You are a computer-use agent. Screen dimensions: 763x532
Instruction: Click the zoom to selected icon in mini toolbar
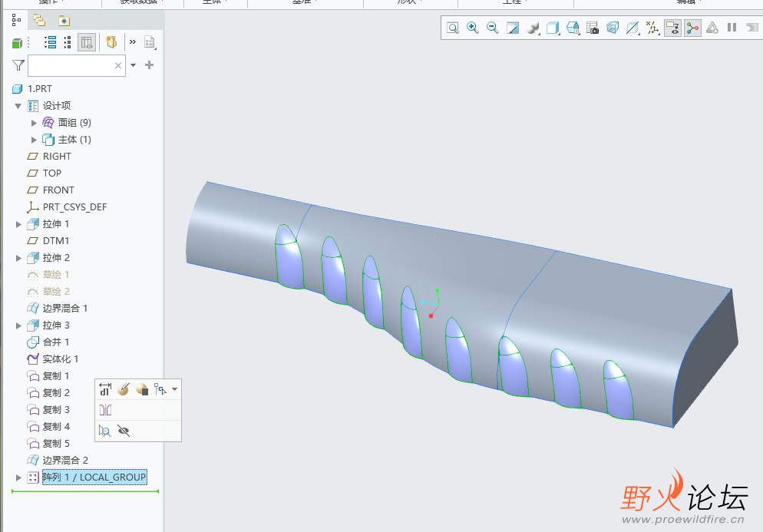coord(105,431)
